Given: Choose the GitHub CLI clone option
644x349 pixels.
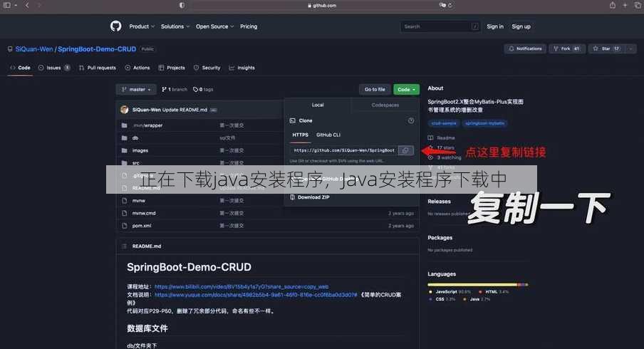Looking at the screenshot, I should click(328, 135).
